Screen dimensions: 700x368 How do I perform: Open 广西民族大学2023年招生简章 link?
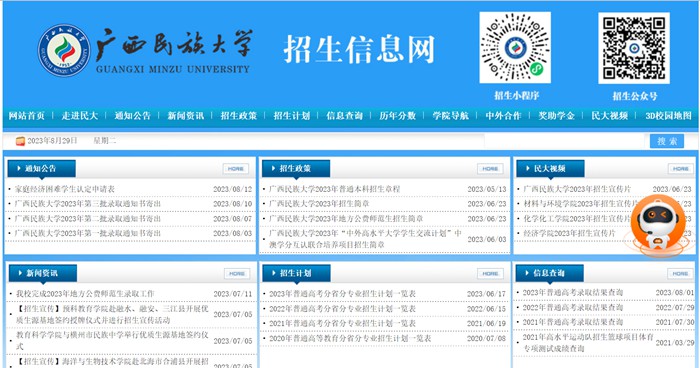(319, 204)
